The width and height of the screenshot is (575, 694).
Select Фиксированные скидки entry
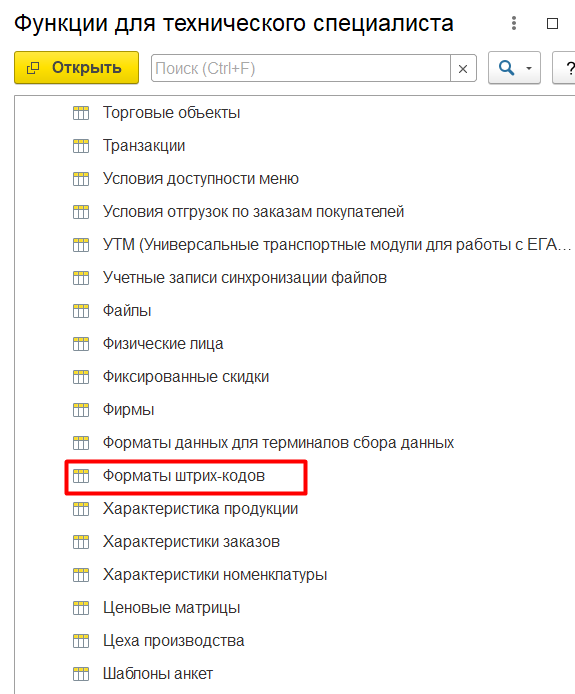[186, 377]
